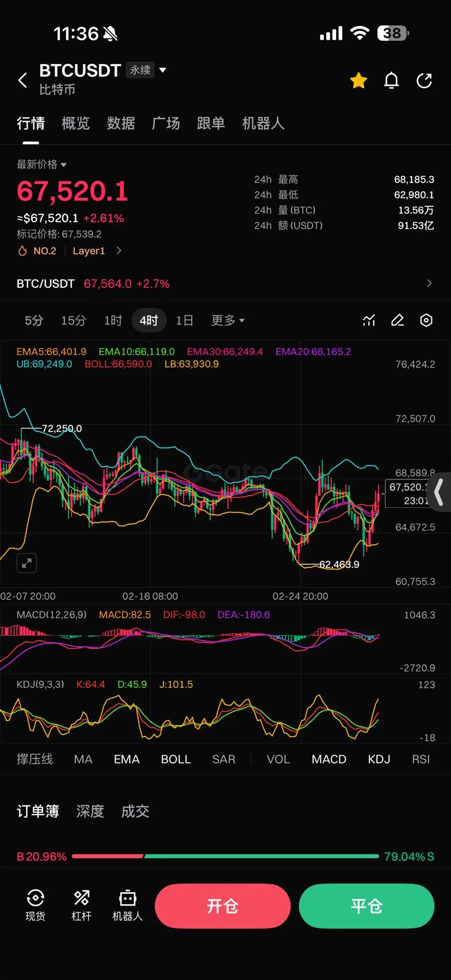Screen dimensions: 451x980
Task: Switch to the 概览 tab
Action: pyautogui.click(x=76, y=124)
